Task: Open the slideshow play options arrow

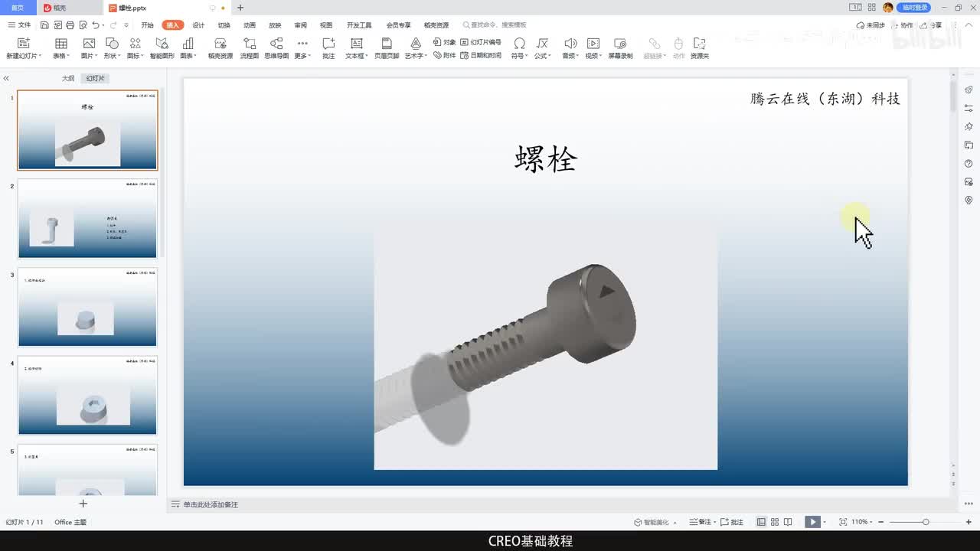Action: [826, 522]
